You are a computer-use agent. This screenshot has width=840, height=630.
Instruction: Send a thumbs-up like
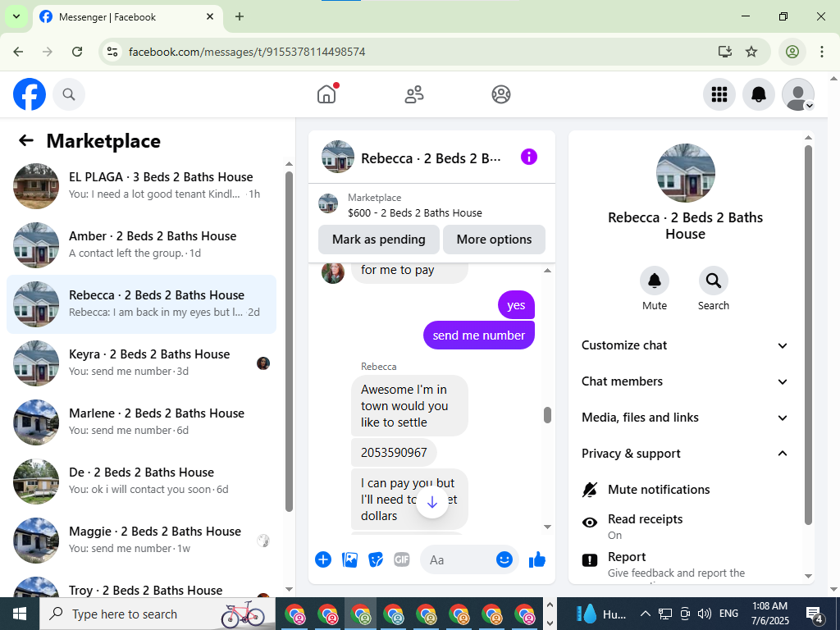[536, 559]
